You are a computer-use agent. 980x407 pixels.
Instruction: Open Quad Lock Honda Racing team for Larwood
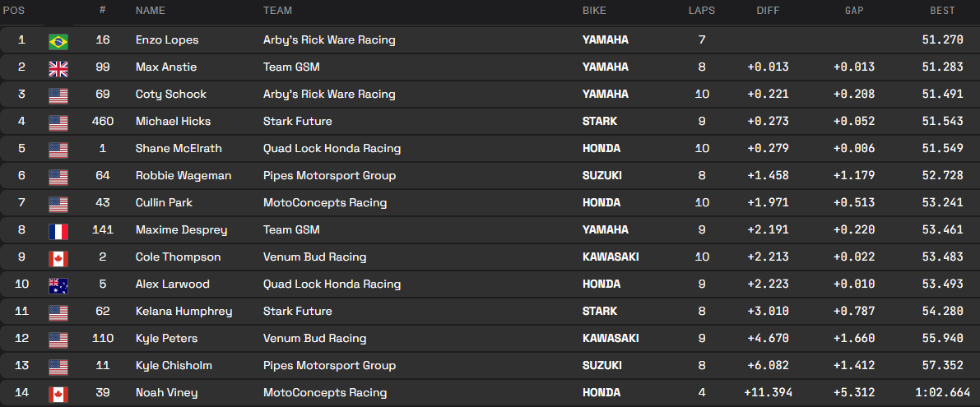point(332,284)
